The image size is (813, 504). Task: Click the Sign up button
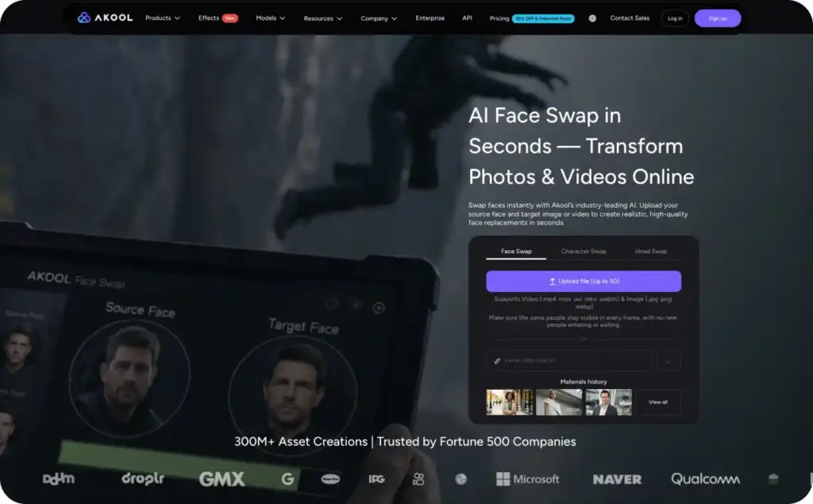pyautogui.click(x=718, y=18)
